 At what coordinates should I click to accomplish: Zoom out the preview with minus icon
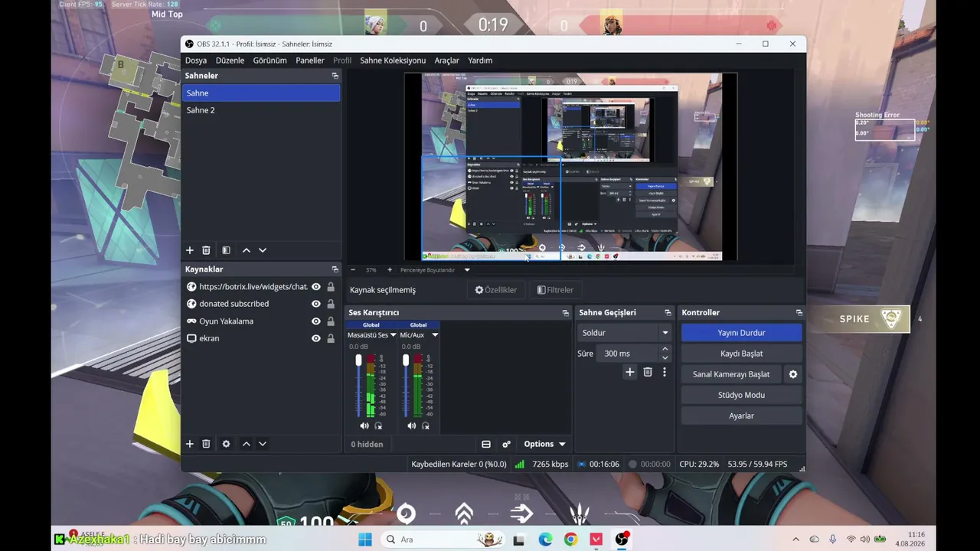(x=353, y=270)
